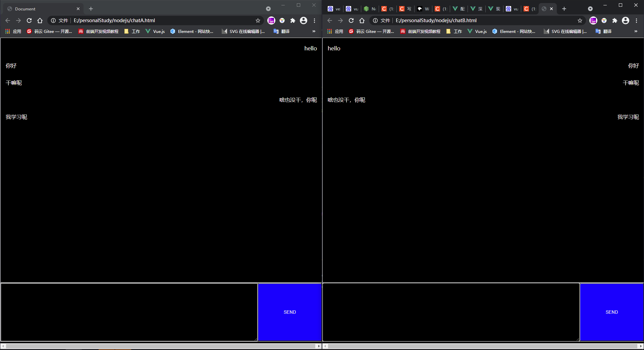Screen dimensions: 644x350
Task: Reload the chatB window page
Action: [351, 20]
